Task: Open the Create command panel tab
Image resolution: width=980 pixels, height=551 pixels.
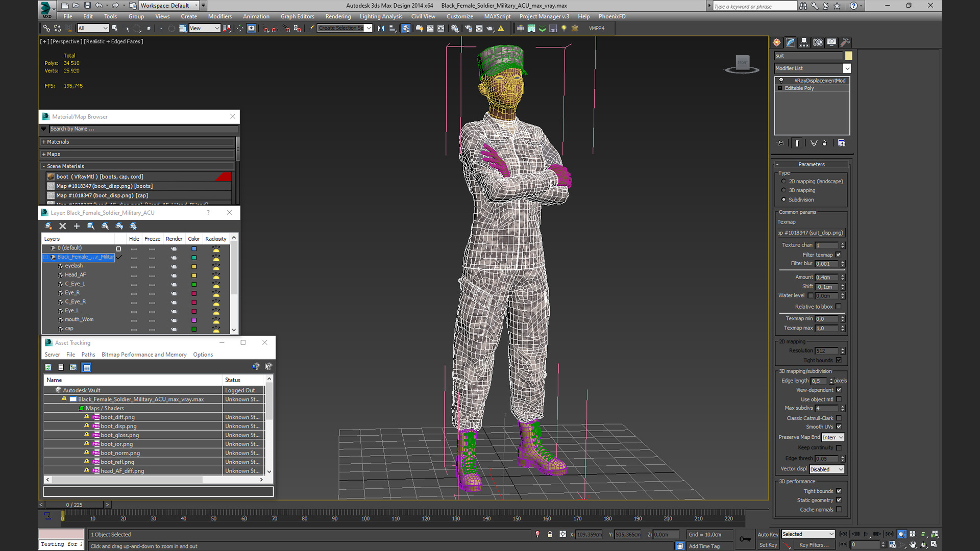Action: (777, 42)
